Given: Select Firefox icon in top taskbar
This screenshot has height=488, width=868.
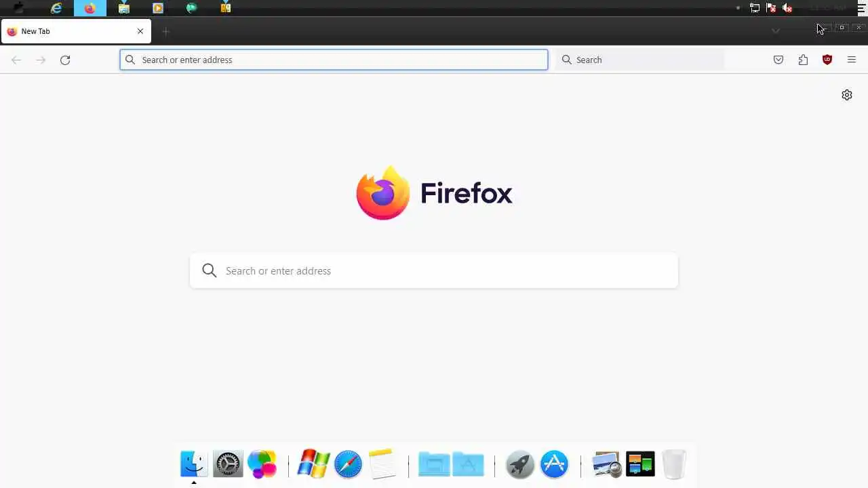Looking at the screenshot, I should click(x=90, y=8).
